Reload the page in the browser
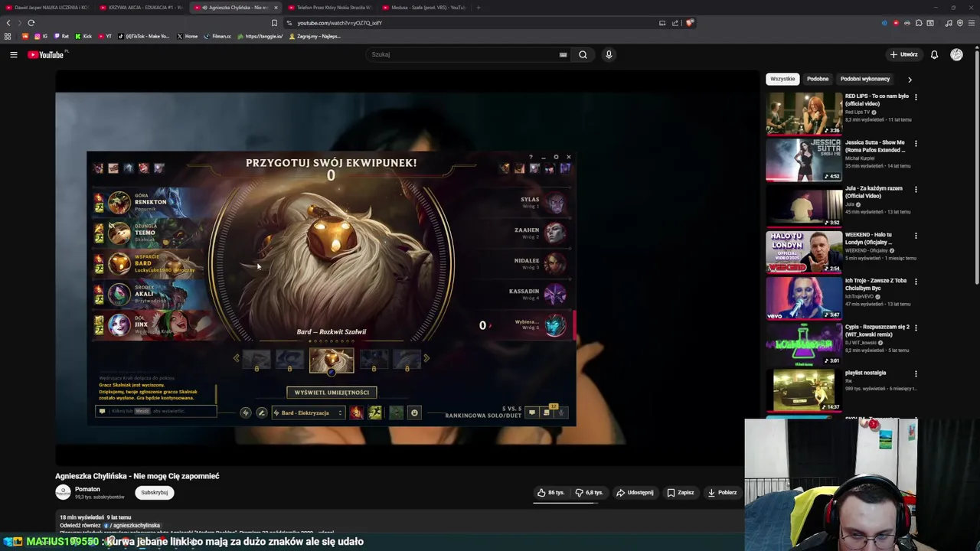The width and height of the screenshot is (980, 551). coord(31,23)
